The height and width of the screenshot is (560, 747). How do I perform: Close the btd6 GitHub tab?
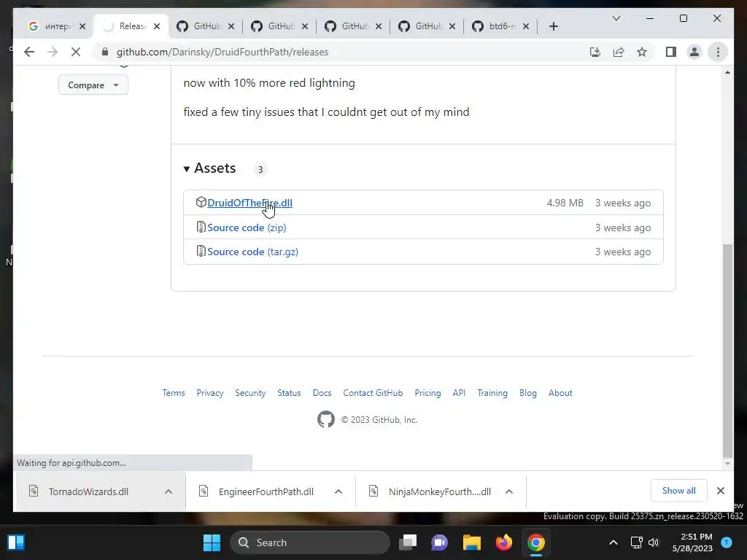[526, 26]
